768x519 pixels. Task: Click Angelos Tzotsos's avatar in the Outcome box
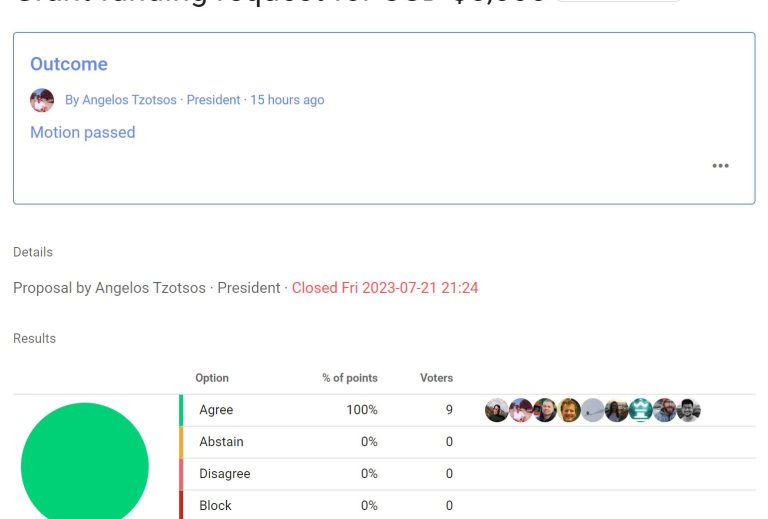42,100
